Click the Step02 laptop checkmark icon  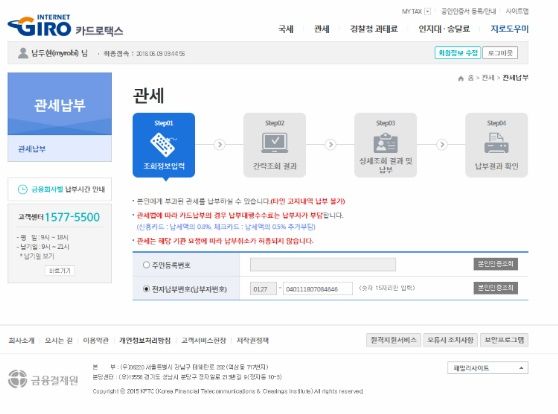pyautogui.click(x=274, y=143)
